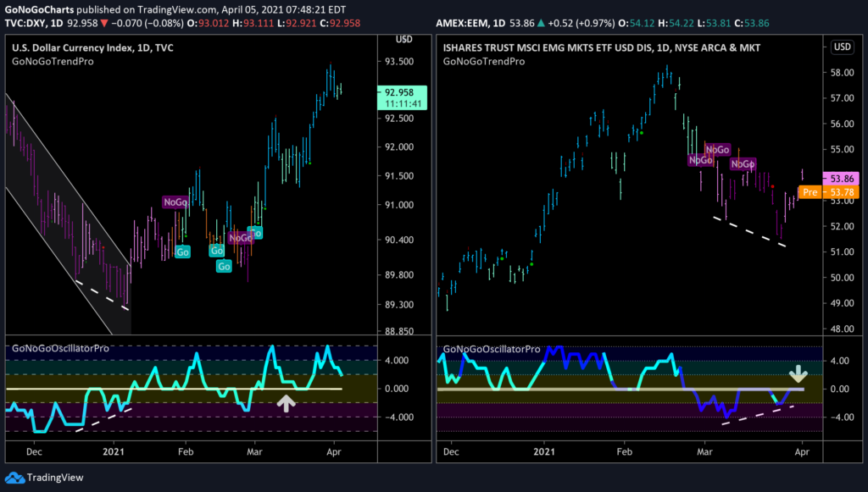Click the 92.000 price axis value

click(x=398, y=147)
